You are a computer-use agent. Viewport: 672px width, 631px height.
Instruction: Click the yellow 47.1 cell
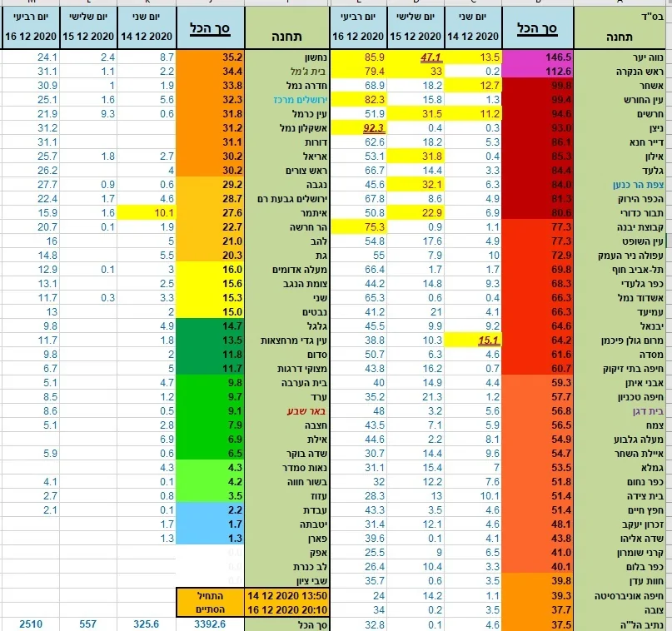pos(417,57)
